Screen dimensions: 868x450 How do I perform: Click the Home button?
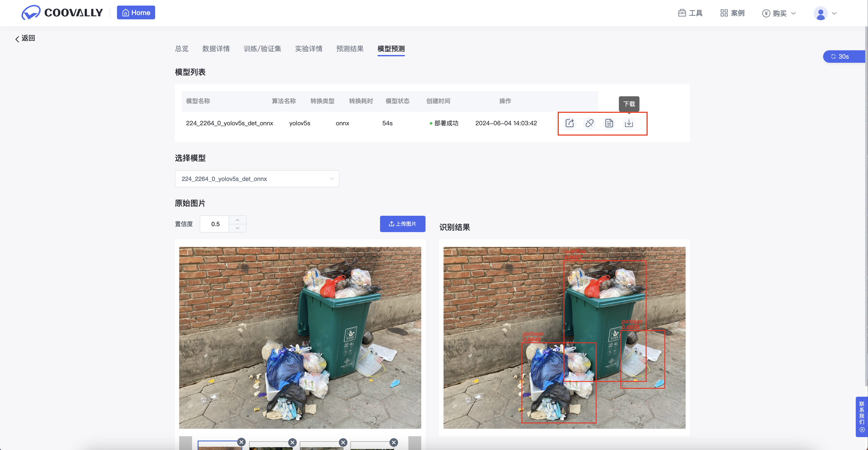[136, 13]
